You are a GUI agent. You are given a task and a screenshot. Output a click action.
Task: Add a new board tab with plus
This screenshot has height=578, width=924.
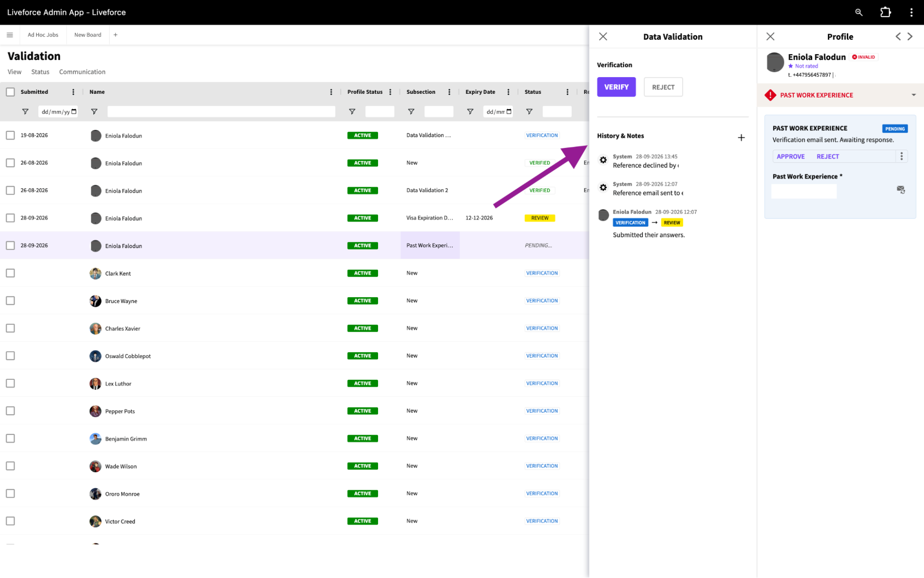click(x=116, y=35)
